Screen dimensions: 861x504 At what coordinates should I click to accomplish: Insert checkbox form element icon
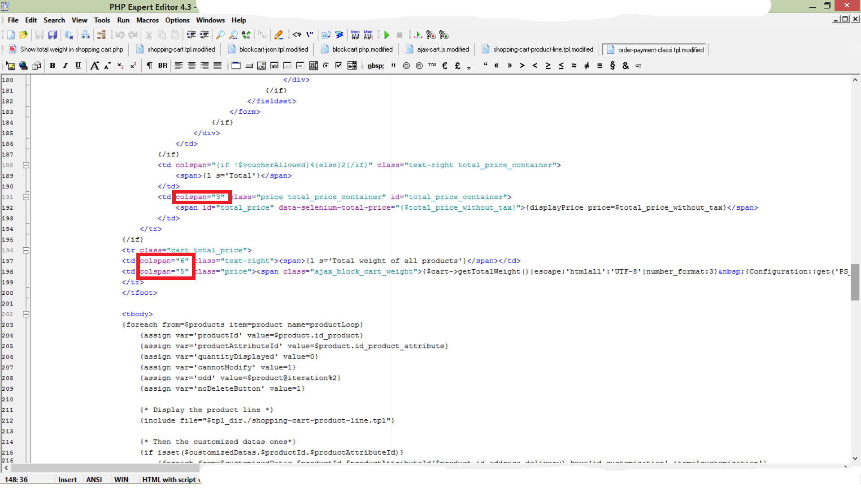tap(339, 66)
